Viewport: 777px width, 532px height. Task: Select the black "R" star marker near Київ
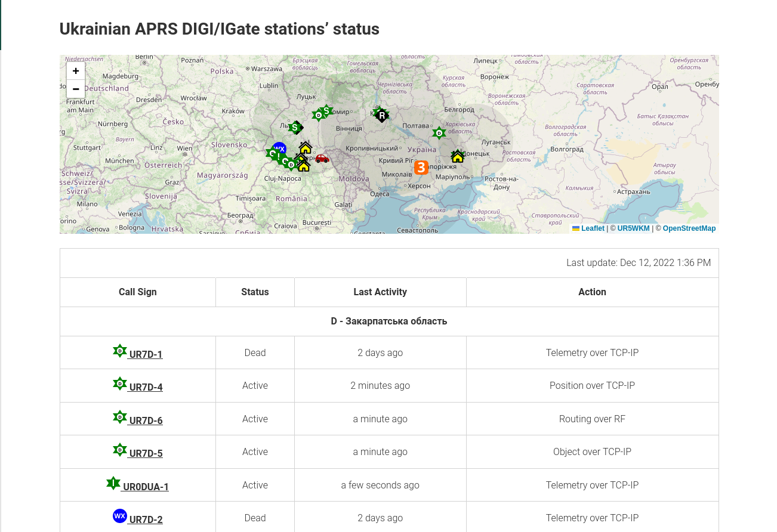point(381,115)
